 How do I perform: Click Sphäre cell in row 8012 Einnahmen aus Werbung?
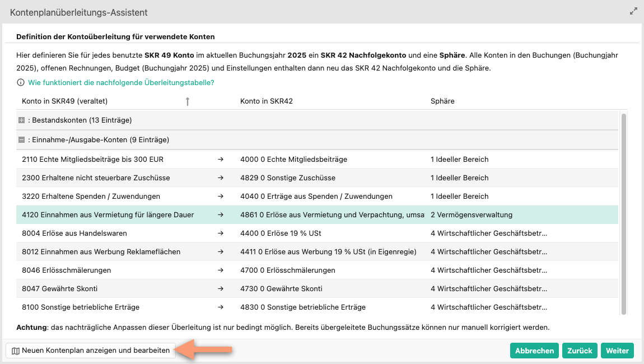pos(489,252)
